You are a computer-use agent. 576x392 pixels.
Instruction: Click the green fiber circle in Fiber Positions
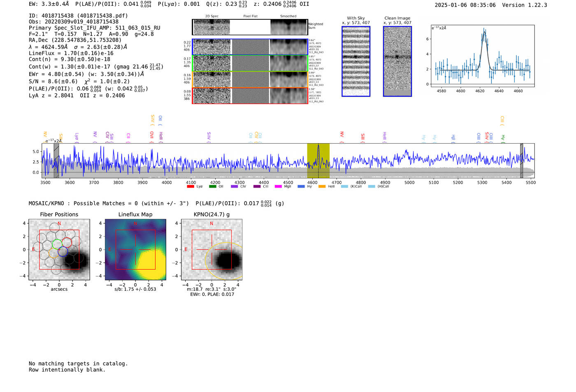click(57, 244)
